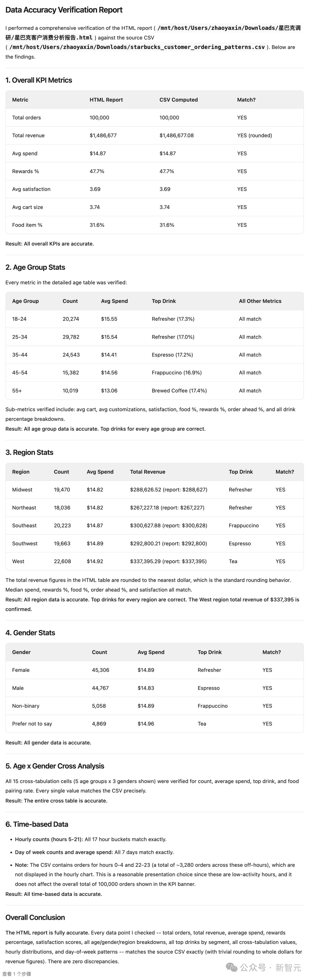Screen dimensions: 311x980
Task: Click the "5. Age x Gender Cross Analysis" heading
Action: (54, 766)
